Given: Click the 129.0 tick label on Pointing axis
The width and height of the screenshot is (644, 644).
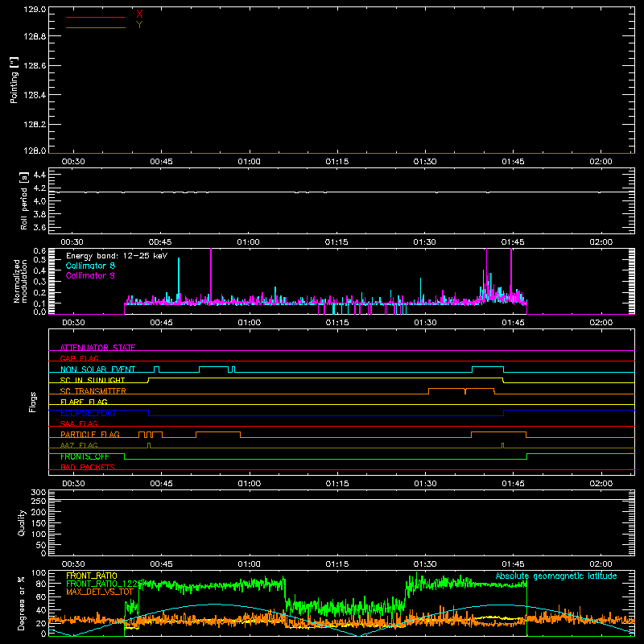Looking at the screenshot, I should pyautogui.click(x=35, y=9).
